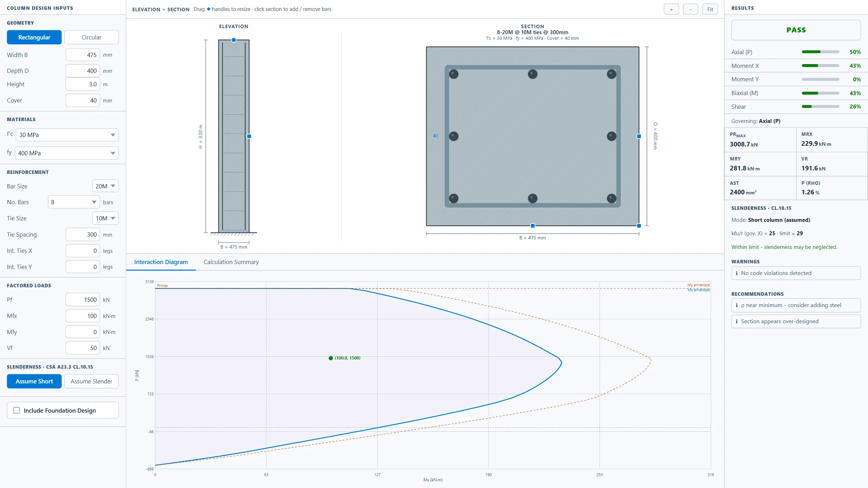Click the bottom-right corner rebar in section
The width and height of the screenshot is (868, 488).
[612, 198]
